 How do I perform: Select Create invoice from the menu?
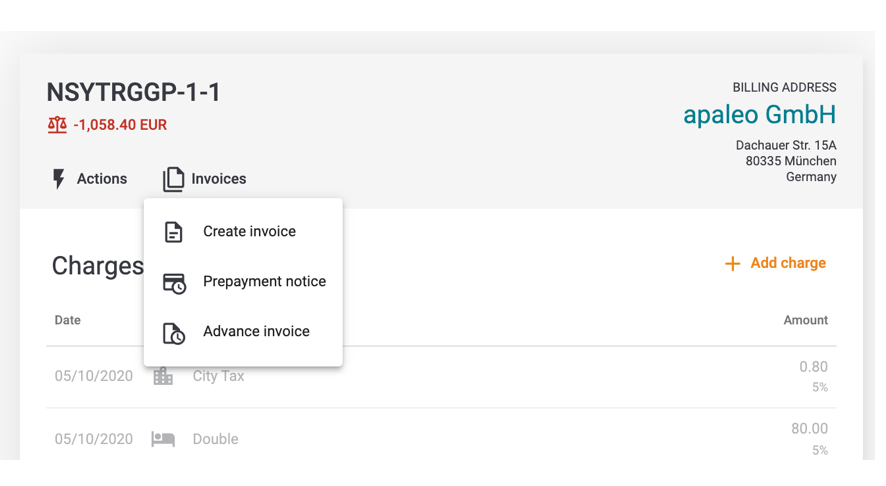coord(249,232)
